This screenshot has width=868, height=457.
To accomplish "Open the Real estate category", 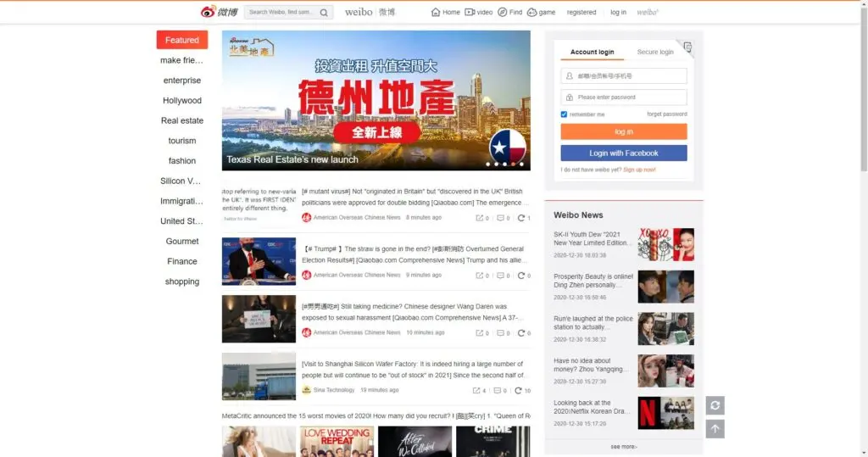I will tap(182, 121).
